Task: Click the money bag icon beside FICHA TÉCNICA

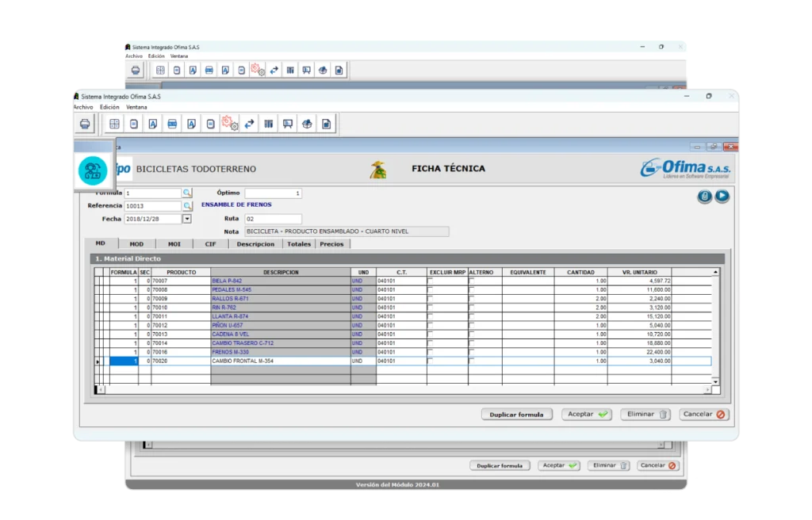Action: pos(378,170)
